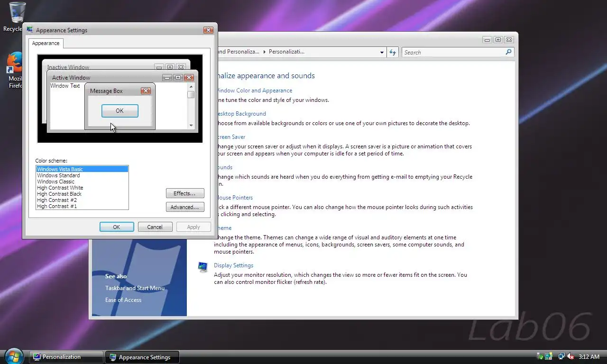The image size is (607, 364).
Task: Close the Personalization window
Action: (509, 40)
